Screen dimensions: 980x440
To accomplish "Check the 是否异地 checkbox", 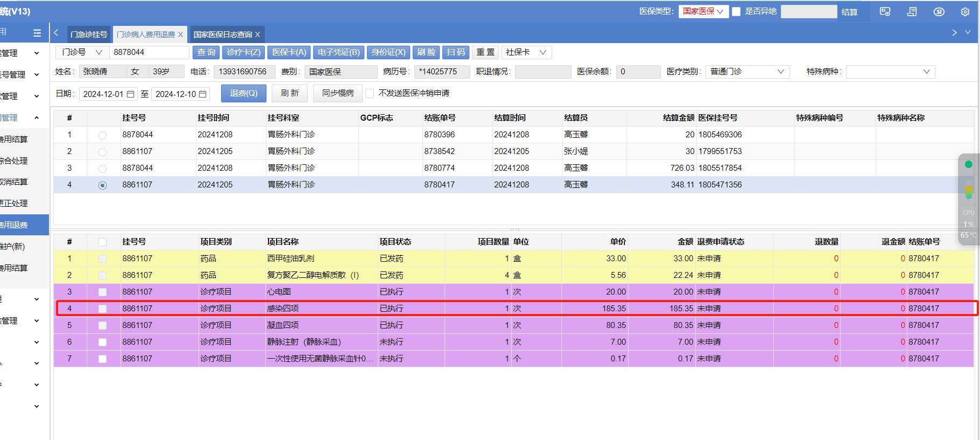I will tap(736, 11).
